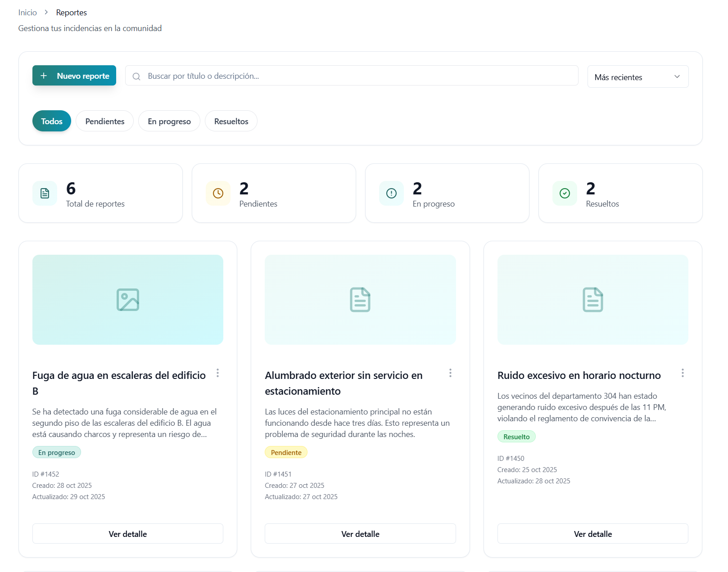The image size is (728, 572).
Task: Filter reports by Pendientes
Action: tap(105, 122)
